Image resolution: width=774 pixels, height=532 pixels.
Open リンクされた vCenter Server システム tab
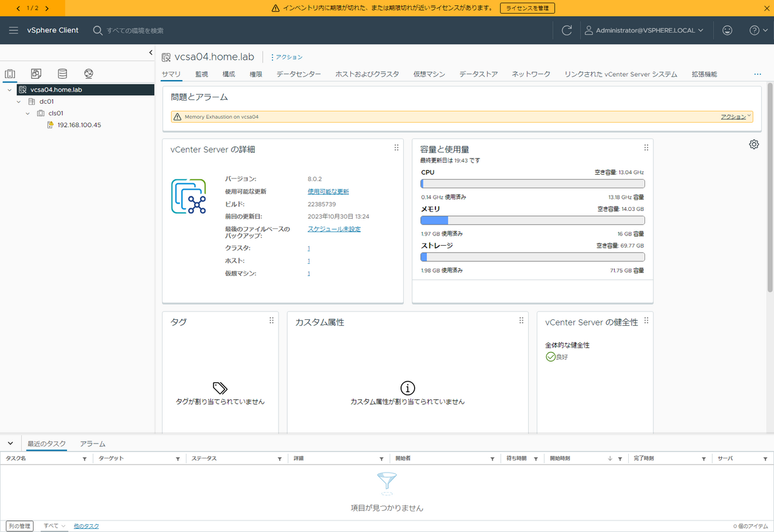coord(621,74)
